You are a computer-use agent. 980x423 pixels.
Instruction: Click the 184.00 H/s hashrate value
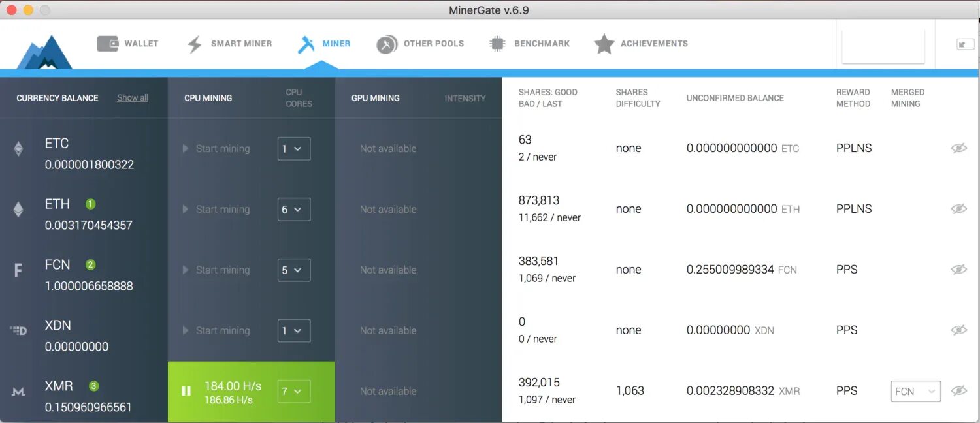click(x=233, y=386)
